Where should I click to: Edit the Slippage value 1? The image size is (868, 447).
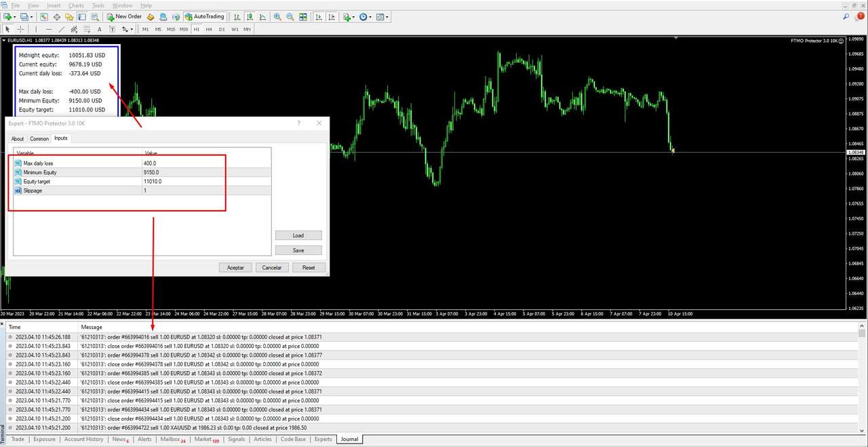pyautogui.click(x=206, y=191)
